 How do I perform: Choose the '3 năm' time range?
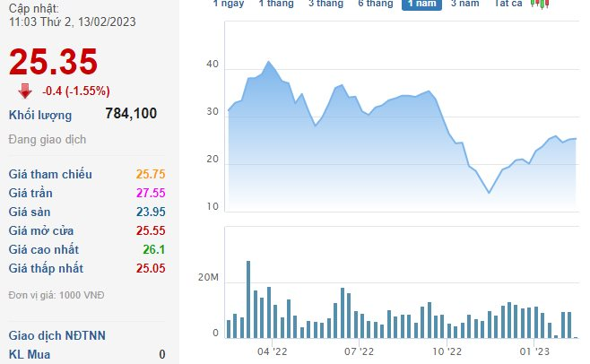464,4
